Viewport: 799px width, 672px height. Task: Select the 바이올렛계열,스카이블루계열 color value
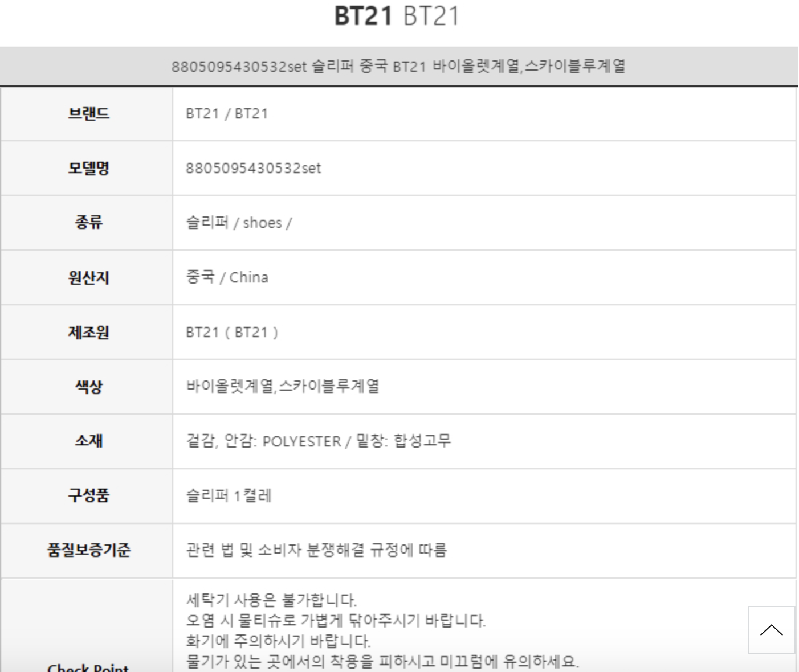tap(283, 386)
